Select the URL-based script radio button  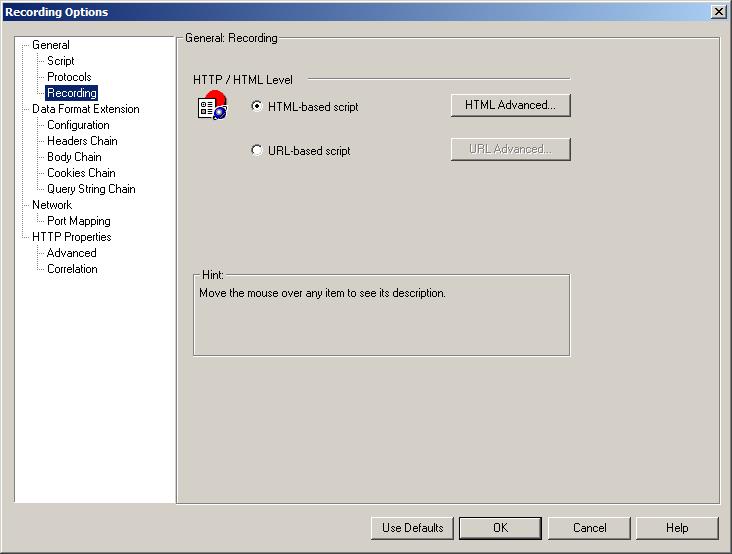(x=257, y=150)
